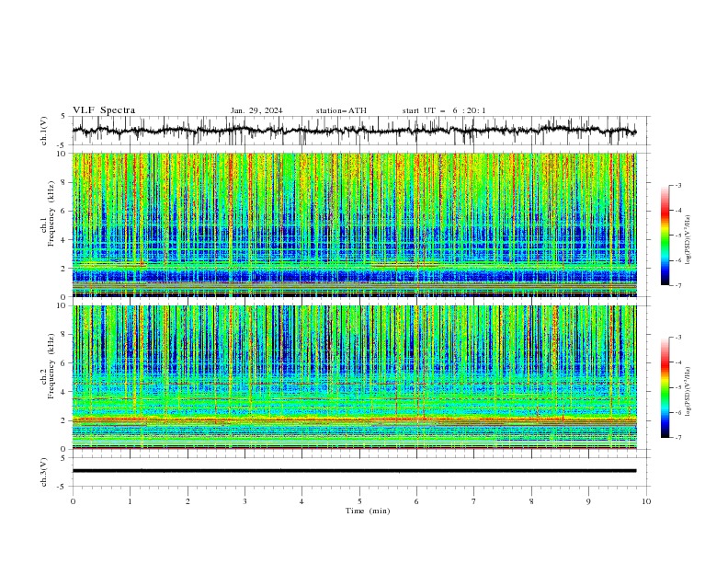Click the "start UT = 6 :20: 1" text
This screenshot has height=563, width=728.
coord(444,110)
